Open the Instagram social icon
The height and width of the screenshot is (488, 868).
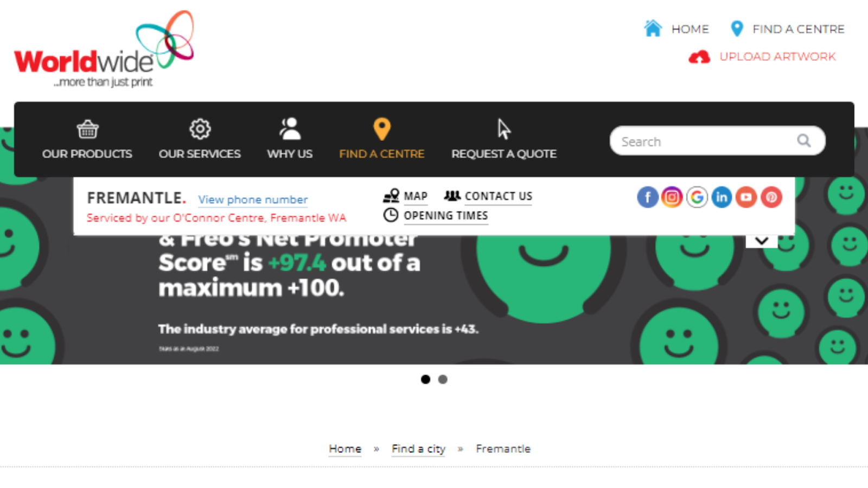pyautogui.click(x=672, y=197)
